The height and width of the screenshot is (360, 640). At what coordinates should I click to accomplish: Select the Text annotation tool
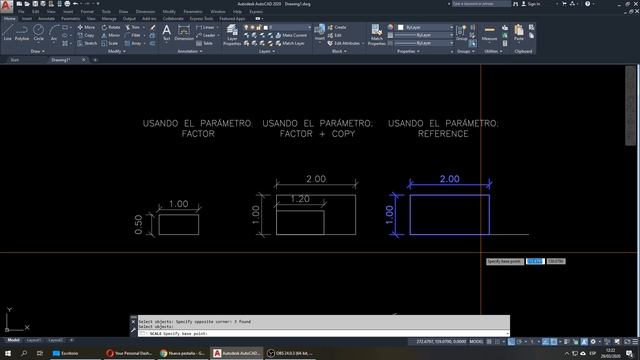click(x=167, y=32)
